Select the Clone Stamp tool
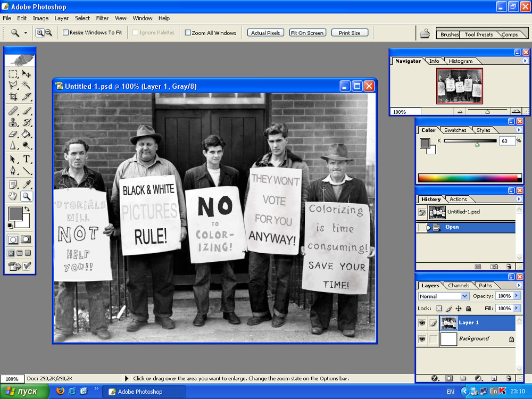This screenshot has width=532, height=399. coord(13,122)
